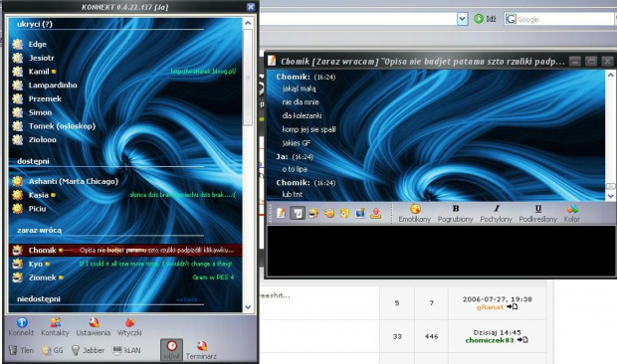
Task: Toggle Pochylony italic formatting
Action: click(x=496, y=214)
